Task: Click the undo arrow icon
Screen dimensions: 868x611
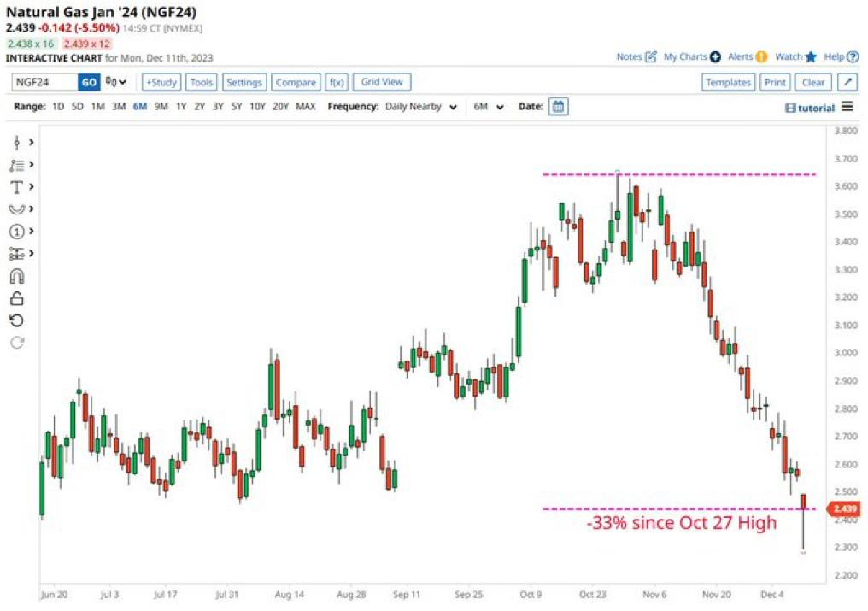Action: point(16,320)
